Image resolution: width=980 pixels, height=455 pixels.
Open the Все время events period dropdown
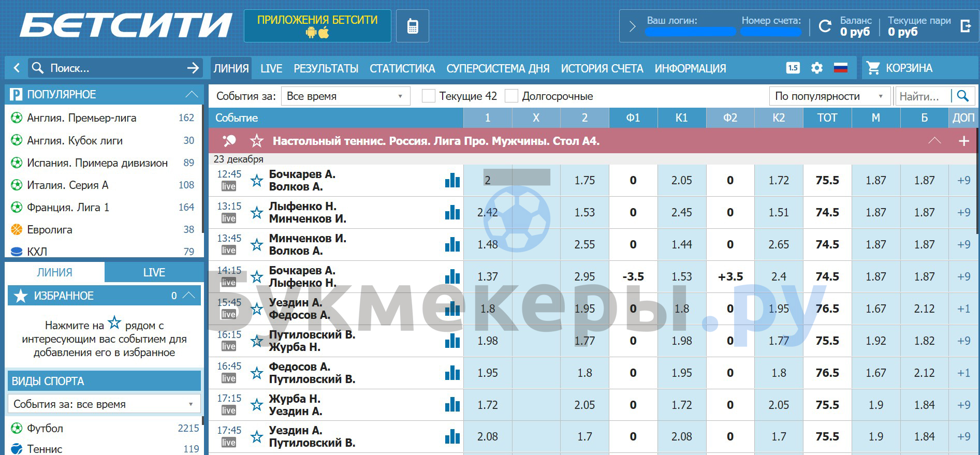pyautogui.click(x=345, y=96)
